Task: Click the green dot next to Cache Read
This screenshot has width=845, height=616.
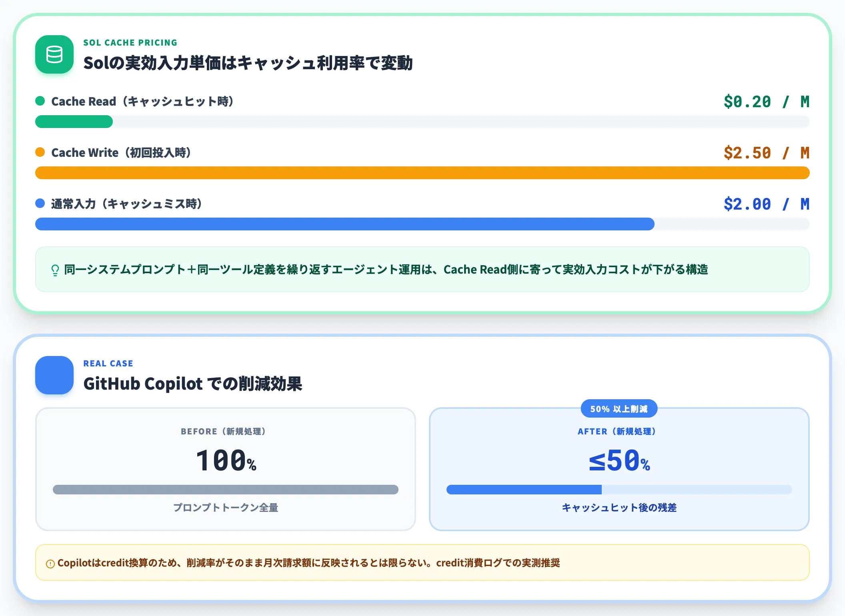Action: [40, 101]
